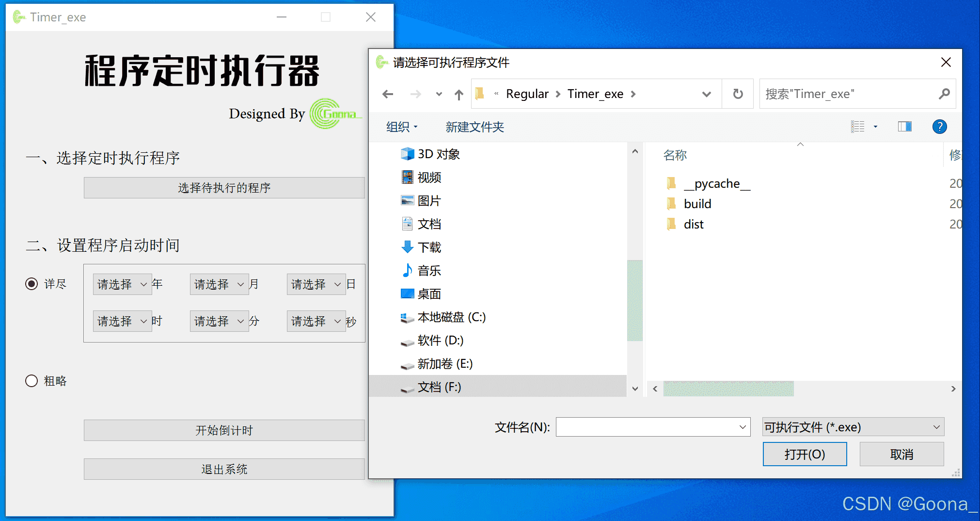
Task: Open the minute (分) dropdown
Action: [x=219, y=321]
